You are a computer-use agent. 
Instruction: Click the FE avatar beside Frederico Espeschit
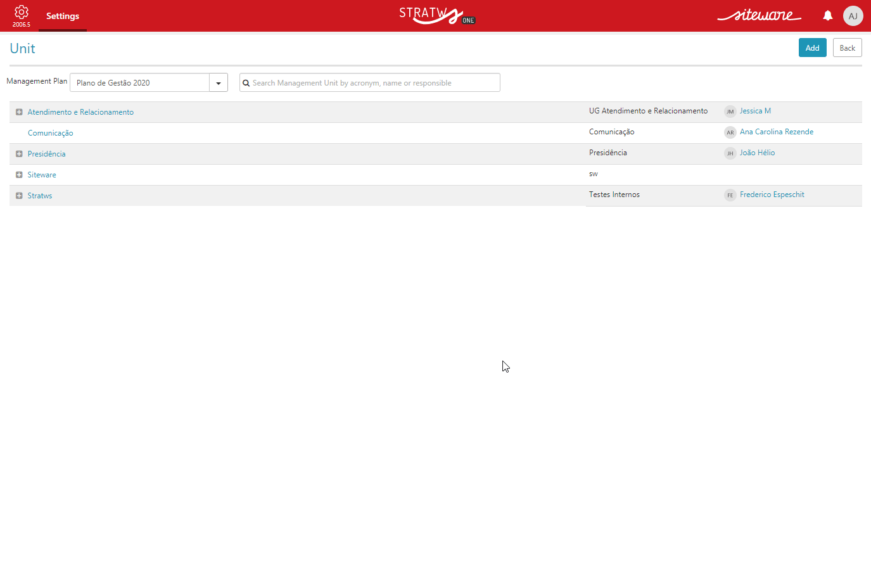tap(730, 195)
